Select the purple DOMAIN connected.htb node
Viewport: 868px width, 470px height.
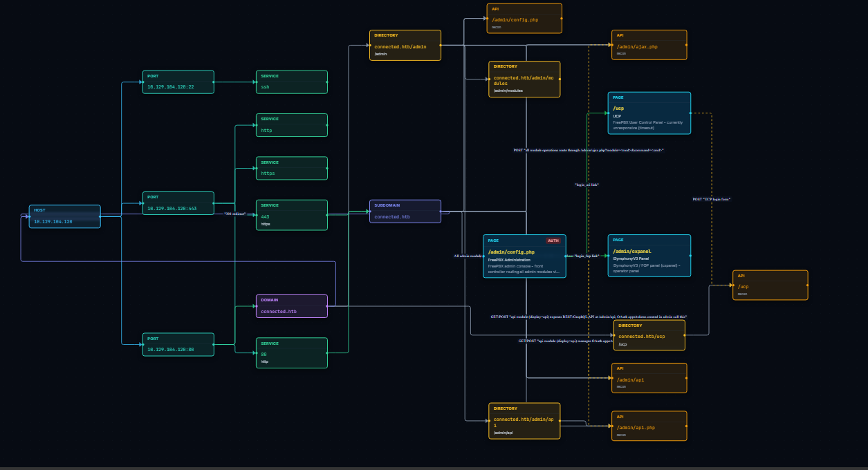coord(292,306)
